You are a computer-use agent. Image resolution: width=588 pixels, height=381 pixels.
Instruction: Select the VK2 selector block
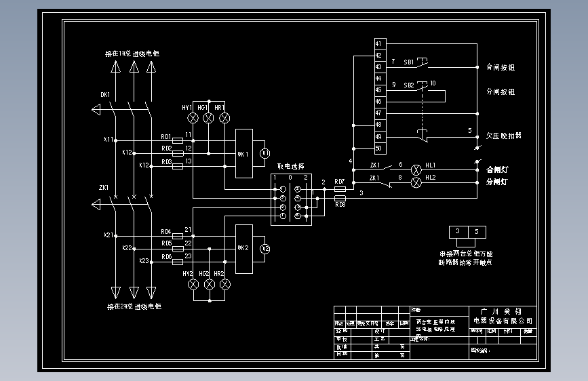[x=244, y=249]
